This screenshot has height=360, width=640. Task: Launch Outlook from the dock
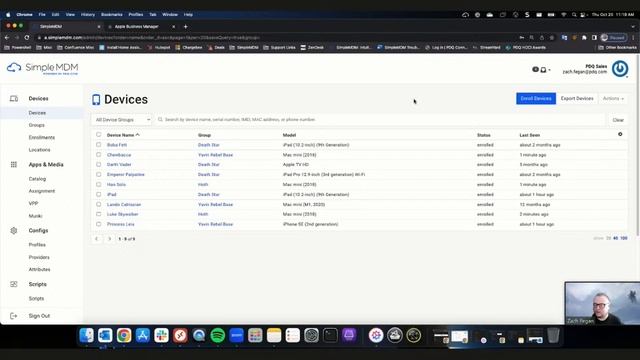click(x=105, y=336)
